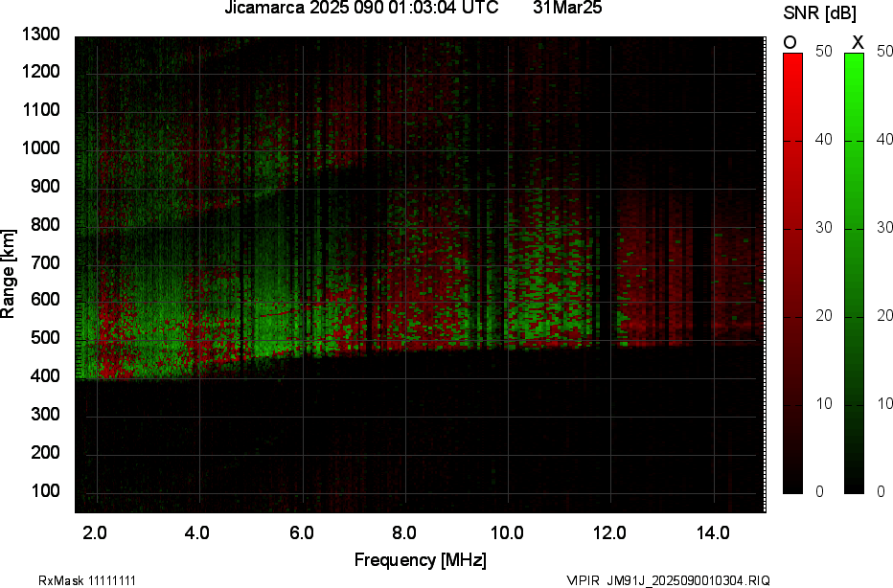
Task: Click the VIPIR .RIQ filename text
Action: point(667,580)
